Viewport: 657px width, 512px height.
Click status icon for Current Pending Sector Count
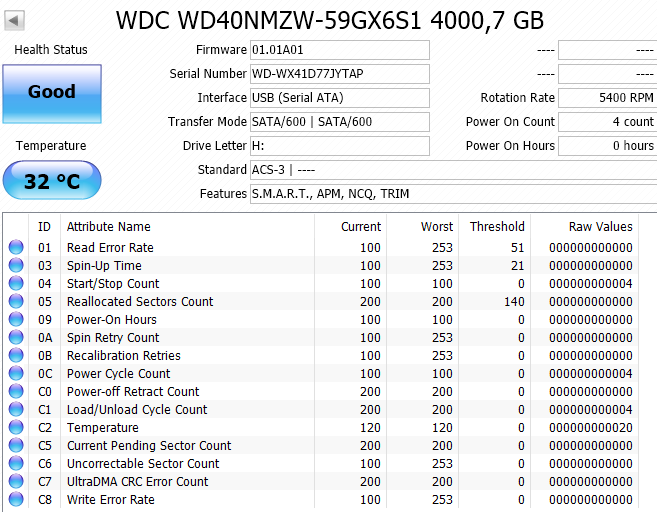point(16,446)
